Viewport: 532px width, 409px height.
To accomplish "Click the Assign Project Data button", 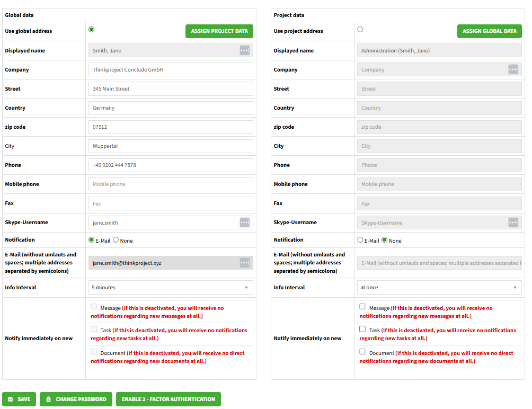I will 219,31.
